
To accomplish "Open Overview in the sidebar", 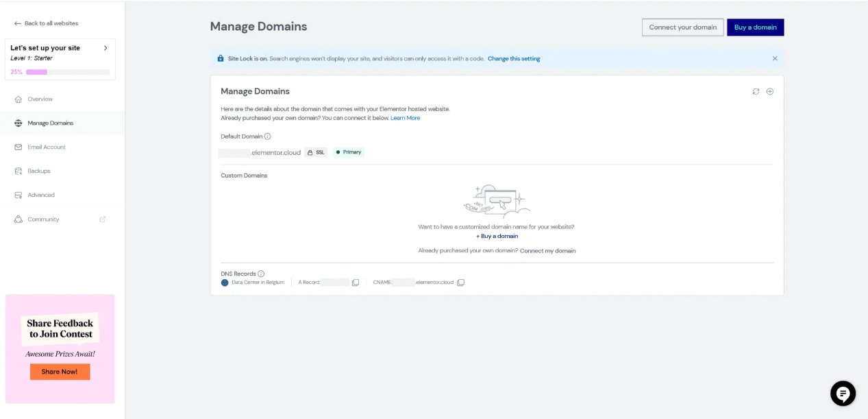I will pyautogui.click(x=40, y=99).
